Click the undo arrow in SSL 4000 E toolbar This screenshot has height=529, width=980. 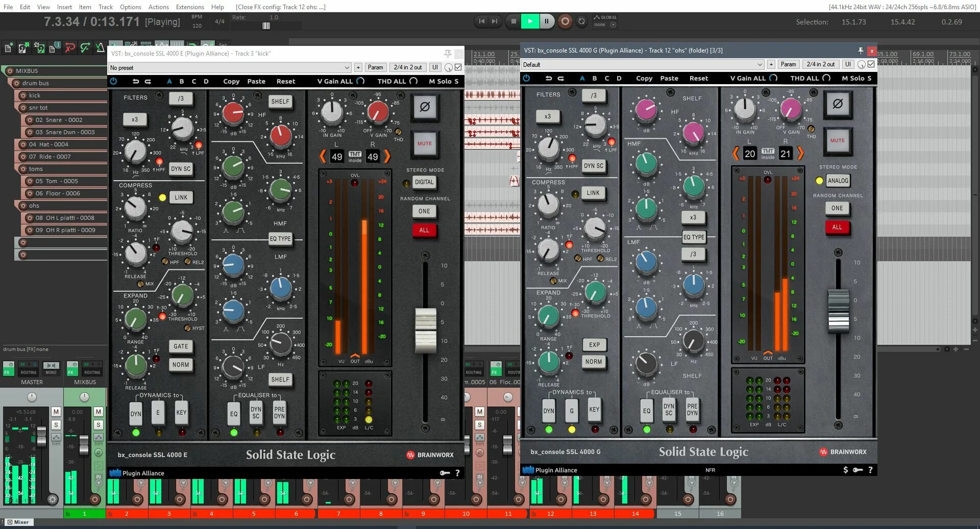(x=135, y=81)
